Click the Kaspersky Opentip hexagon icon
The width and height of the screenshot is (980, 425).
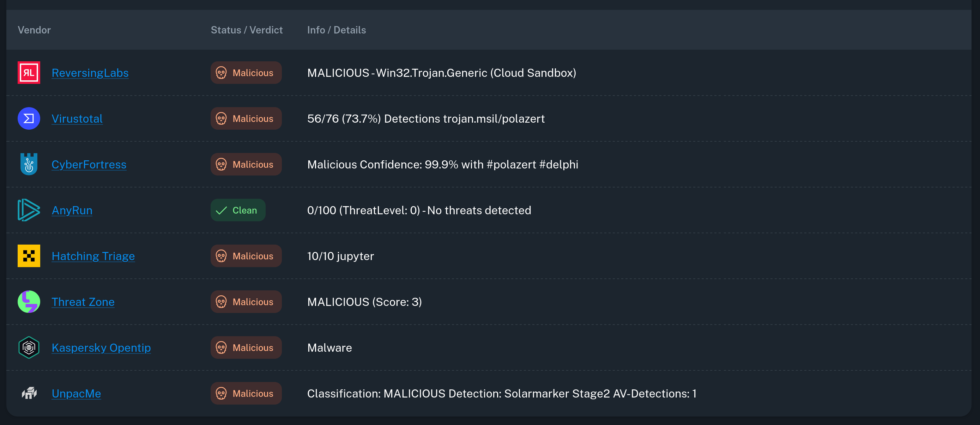point(29,347)
